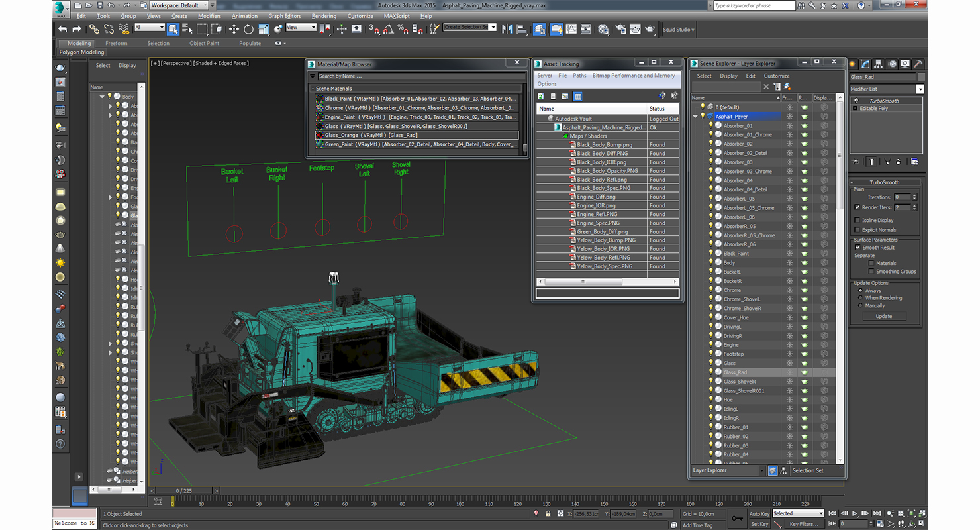Viewport: 980px width, 530px height.
Task: Activate the Select and Rotate tool
Action: pos(248,29)
